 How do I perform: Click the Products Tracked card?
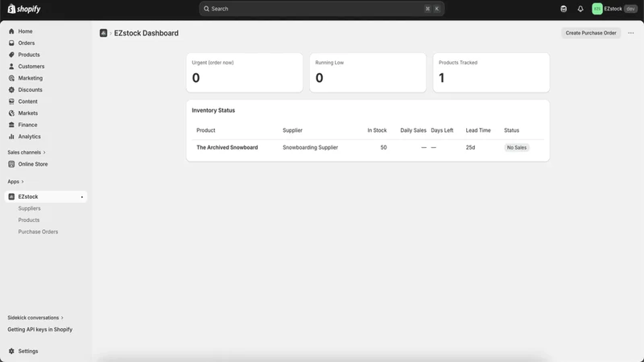tap(491, 72)
